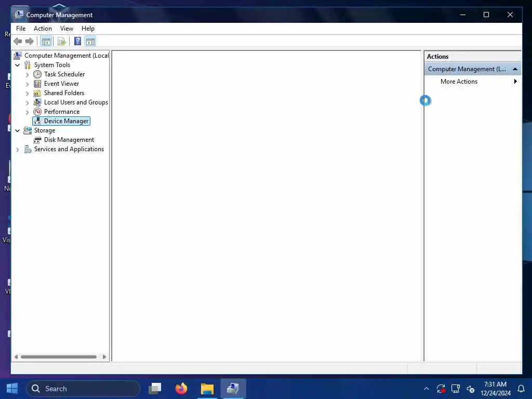This screenshot has width=532, height=399.
Task: Expand the Performance node
Action: coord(28,112)
